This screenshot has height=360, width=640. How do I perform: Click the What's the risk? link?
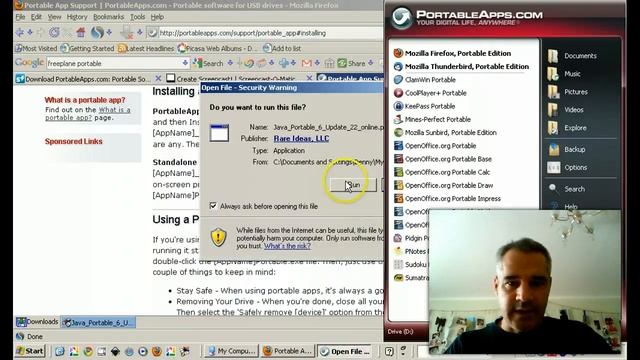point(287,246)
